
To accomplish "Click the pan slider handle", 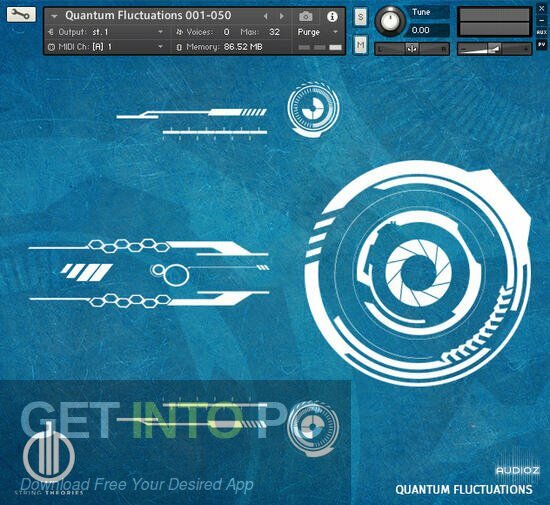I will point(412,49).
